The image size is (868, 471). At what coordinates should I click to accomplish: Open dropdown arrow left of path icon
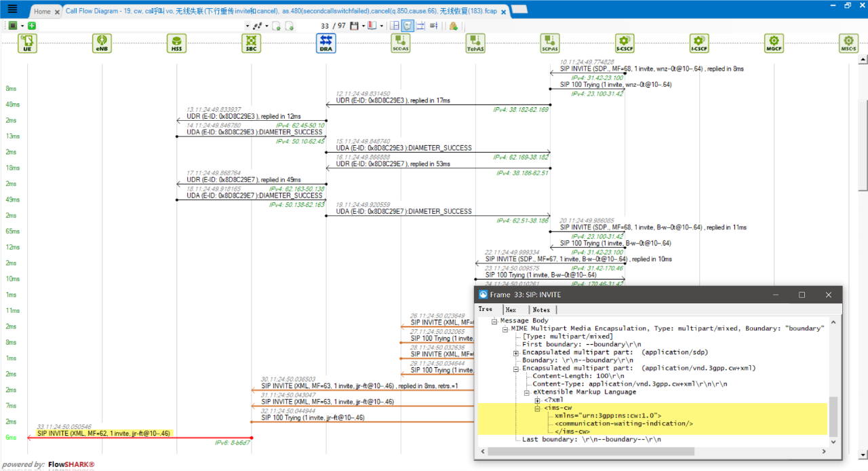248,26
